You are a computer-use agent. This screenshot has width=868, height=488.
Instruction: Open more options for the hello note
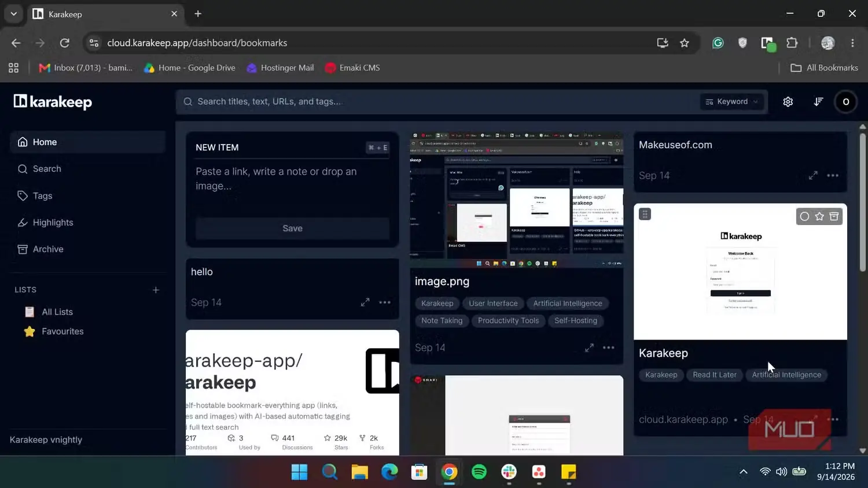pyautogui.click(x=385, y=302)
